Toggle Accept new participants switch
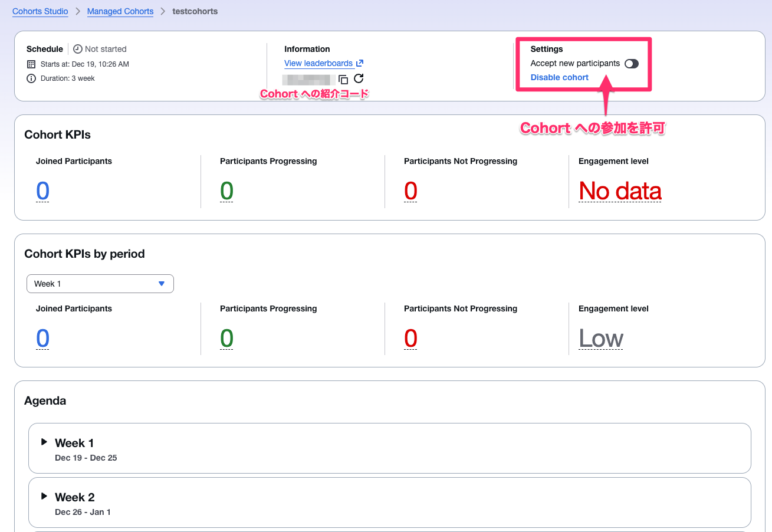 click(631, 64)
